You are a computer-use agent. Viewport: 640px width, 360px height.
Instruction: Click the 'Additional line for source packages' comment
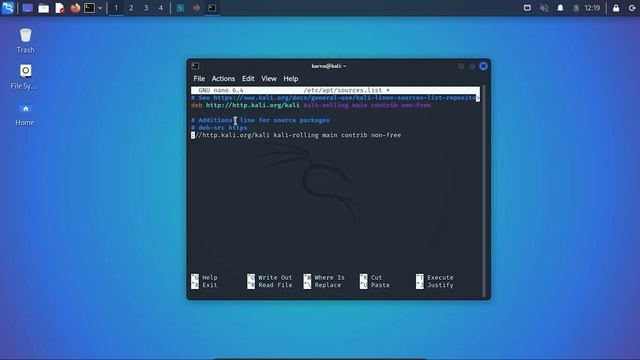(x=260, y=120)
